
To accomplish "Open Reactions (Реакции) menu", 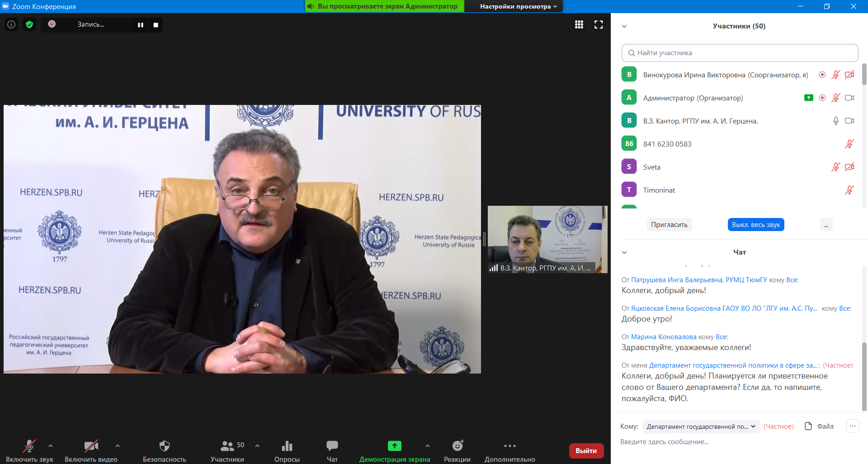I will tap(457, 451).
